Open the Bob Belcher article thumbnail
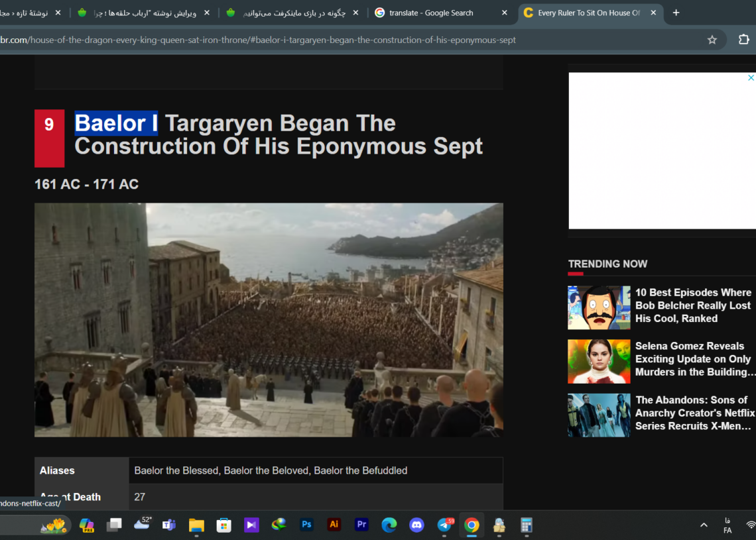 click(x=599, y=308)
